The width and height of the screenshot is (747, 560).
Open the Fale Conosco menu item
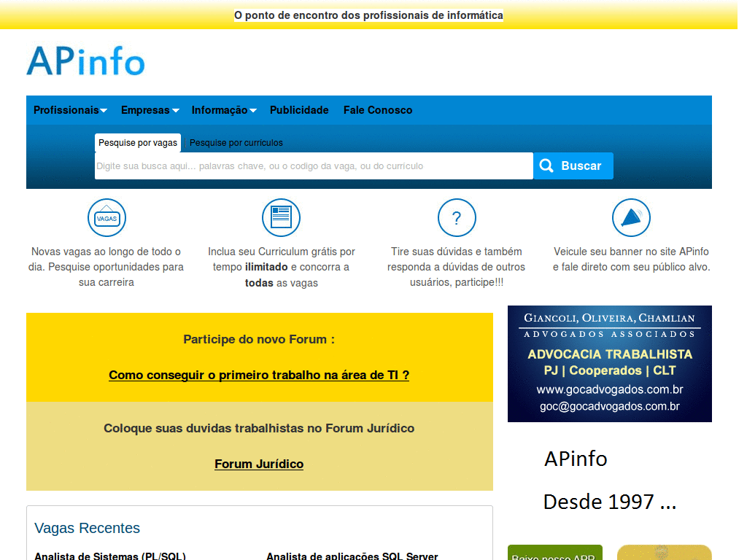tap(378, 110)
